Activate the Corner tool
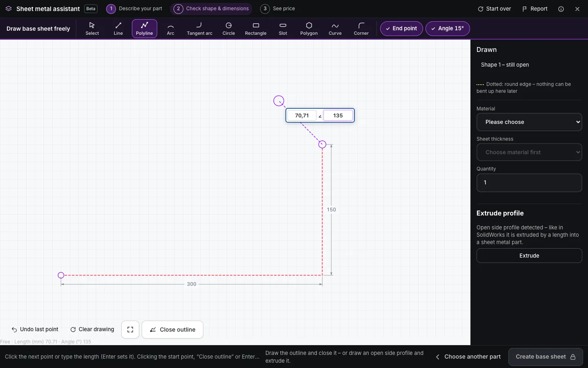Image resolution: width=588 pixels, height=368 pixels. (361, 29)
